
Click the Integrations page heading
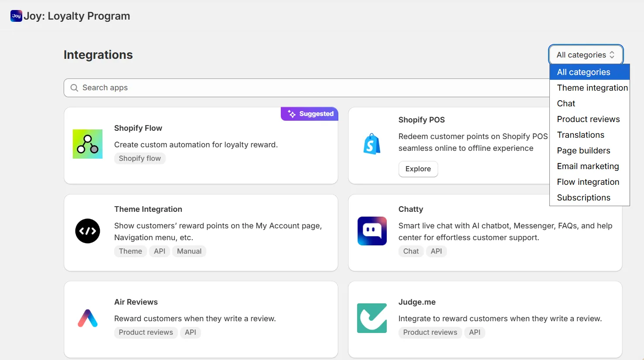pos(98,55)
